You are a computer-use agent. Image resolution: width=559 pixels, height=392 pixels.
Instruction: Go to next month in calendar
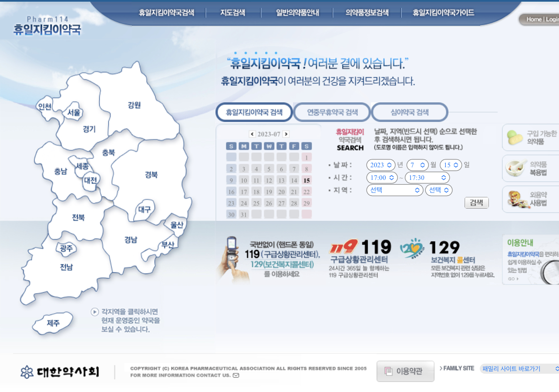286,134
